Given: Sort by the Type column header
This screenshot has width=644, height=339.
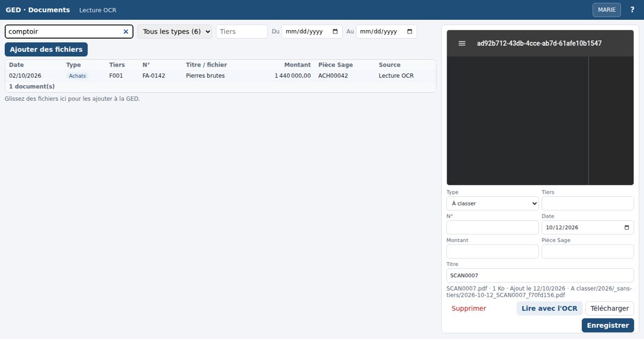Looking at the screenshot, I should [x=74, y=65].
